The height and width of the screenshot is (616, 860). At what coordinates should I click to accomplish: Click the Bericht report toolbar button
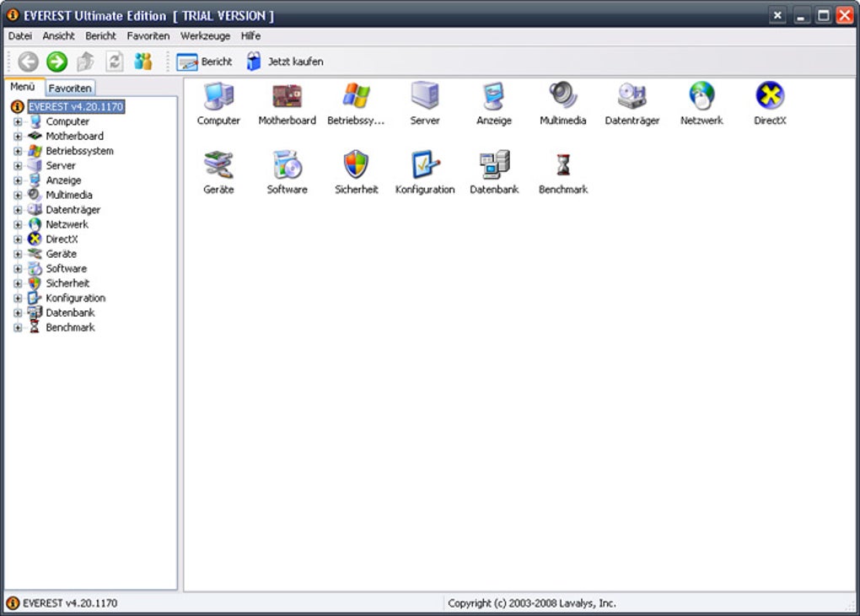204,62
